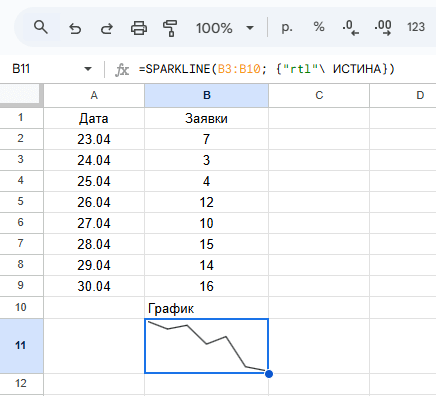Print the spreadsheet
This screenshot has width=436, height=396.
click(x=139, y=28)
